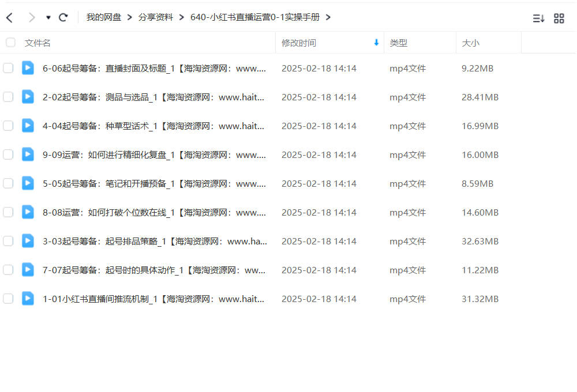Open 分享资料 breadcrumb folder

pos(156,17)
